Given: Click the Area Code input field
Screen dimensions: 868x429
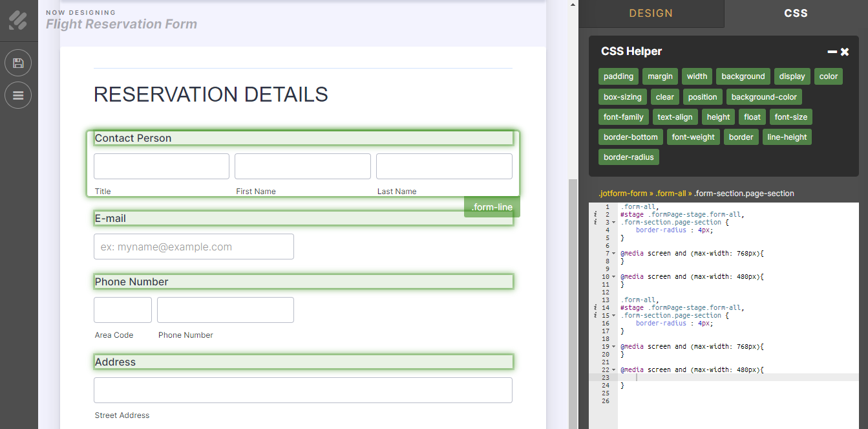Looking at the screenshot, I should click(123, 310).
